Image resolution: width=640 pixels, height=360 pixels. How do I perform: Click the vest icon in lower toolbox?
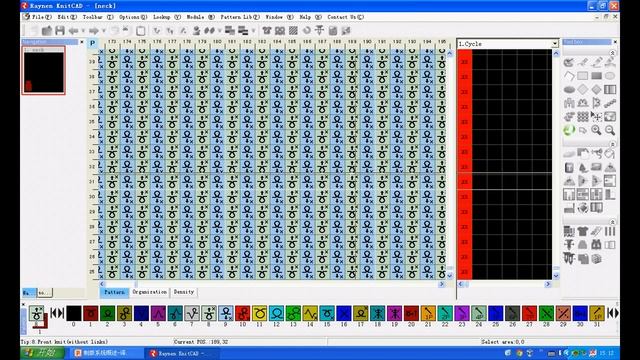(596, 245)
